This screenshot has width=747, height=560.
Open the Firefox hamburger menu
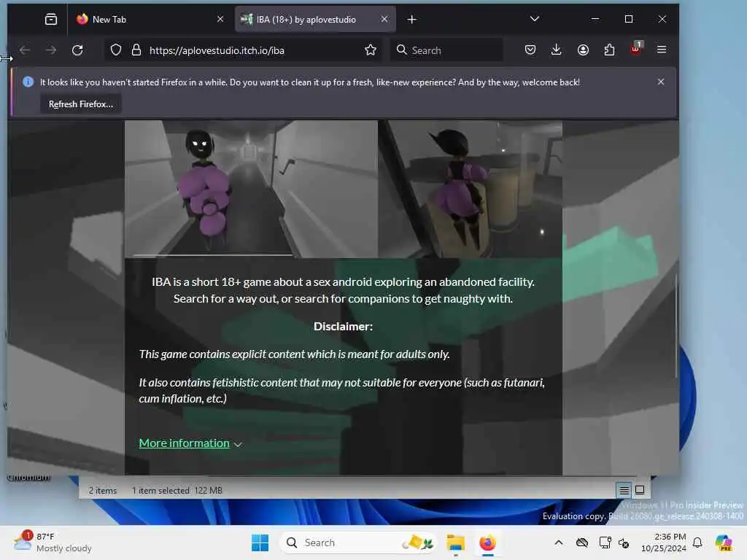click(x=662, y=50)
